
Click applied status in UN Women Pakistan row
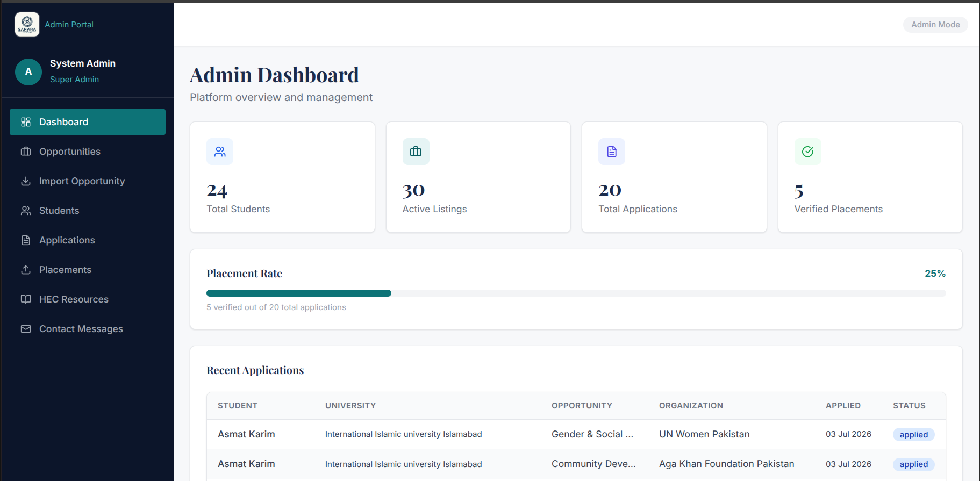coord(914,435)
